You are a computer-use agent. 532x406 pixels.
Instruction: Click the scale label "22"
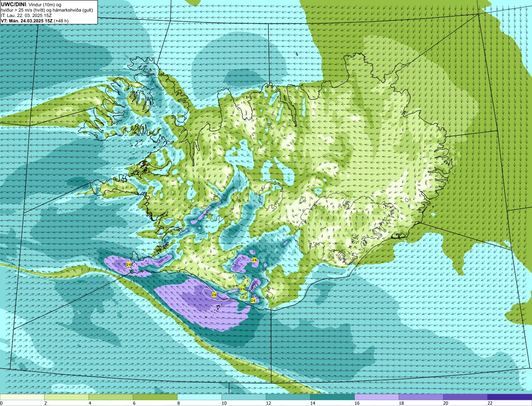pyautogui.click(x=490, y=403)
